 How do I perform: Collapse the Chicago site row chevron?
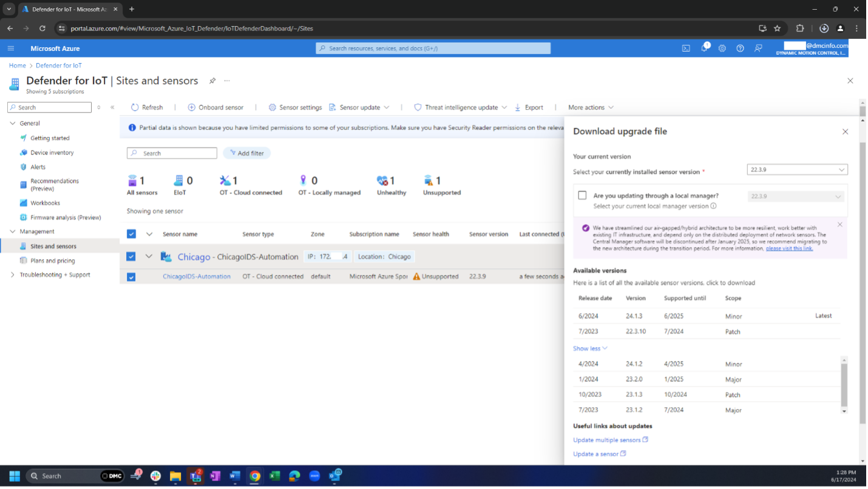coord(149,257)
